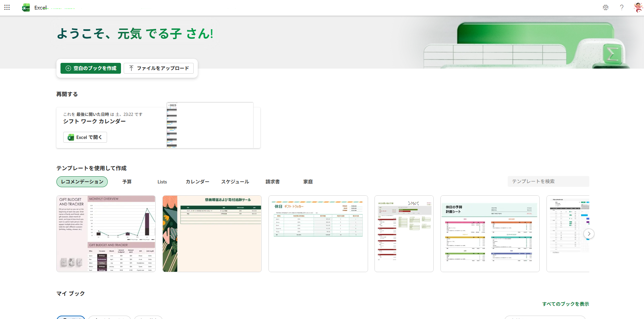Open the スケジュール template tab
This screenshot has height=319, width=644.
point(235,182)
